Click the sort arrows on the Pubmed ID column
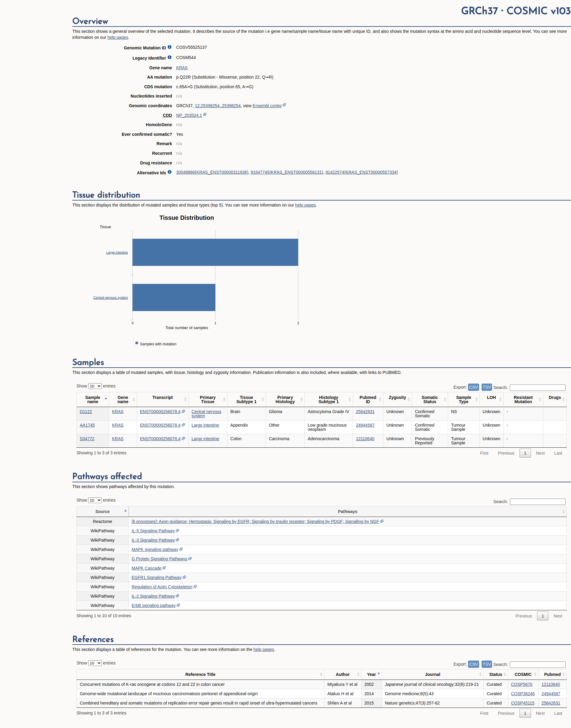The image size is (571, 728). [x=380, y=400]
